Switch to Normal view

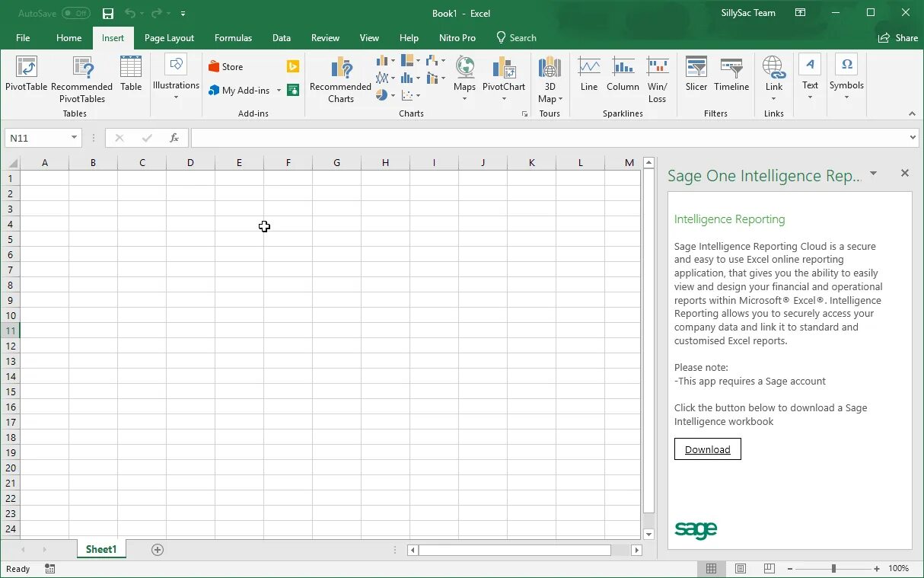(x=711, y=568)
